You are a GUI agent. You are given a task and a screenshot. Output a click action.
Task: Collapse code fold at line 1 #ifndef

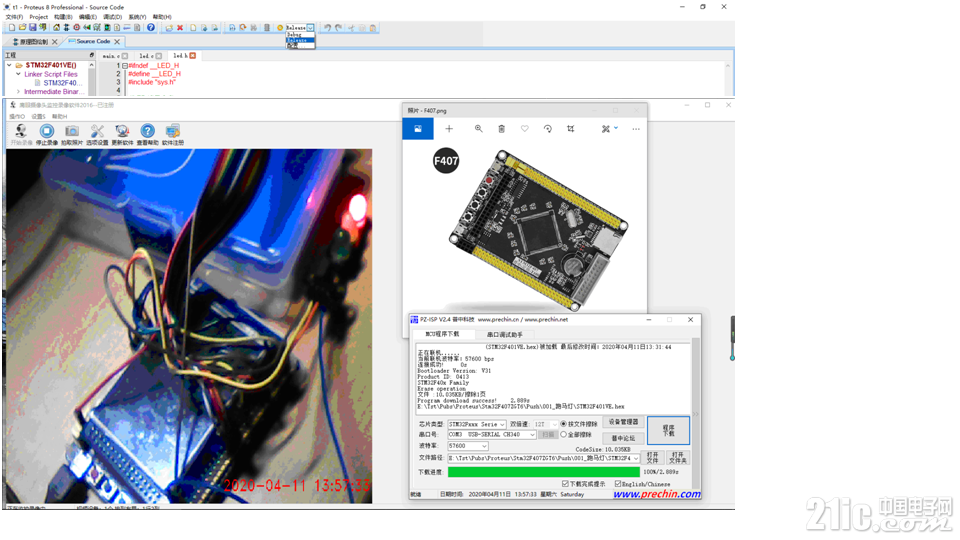pos(124,66)
